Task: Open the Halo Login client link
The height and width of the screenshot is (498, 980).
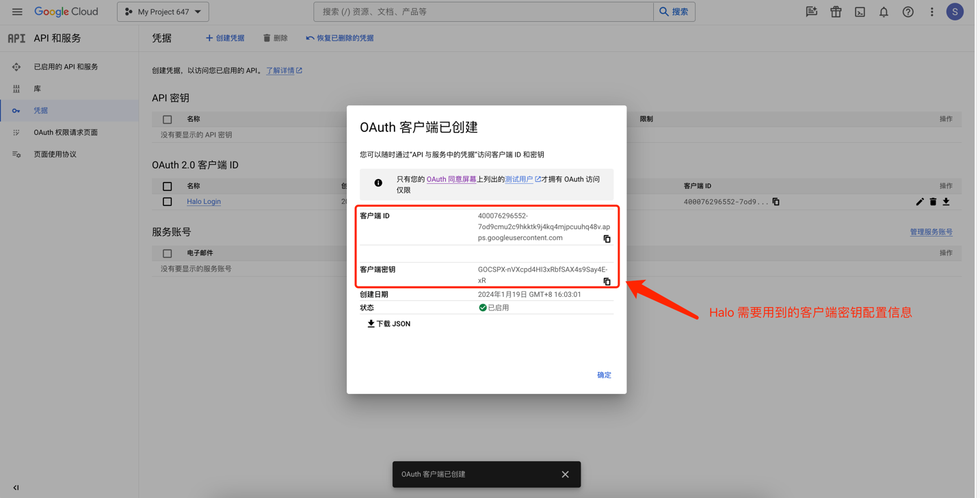Action: (204, 202)
